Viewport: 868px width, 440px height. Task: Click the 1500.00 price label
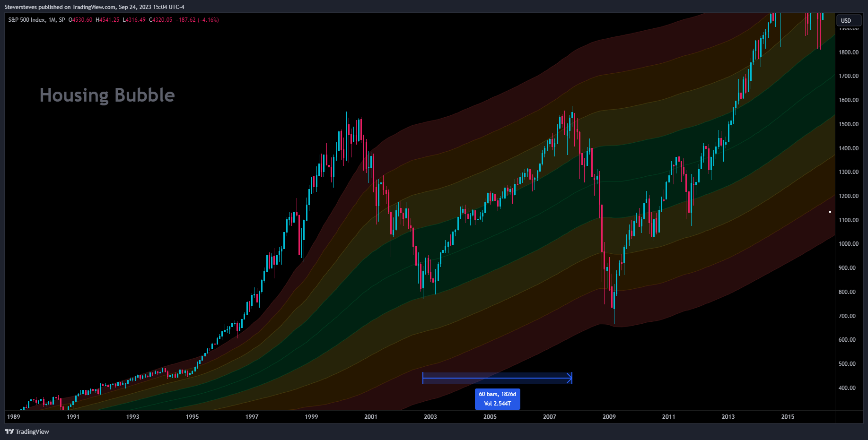click(x=849, y=124)
